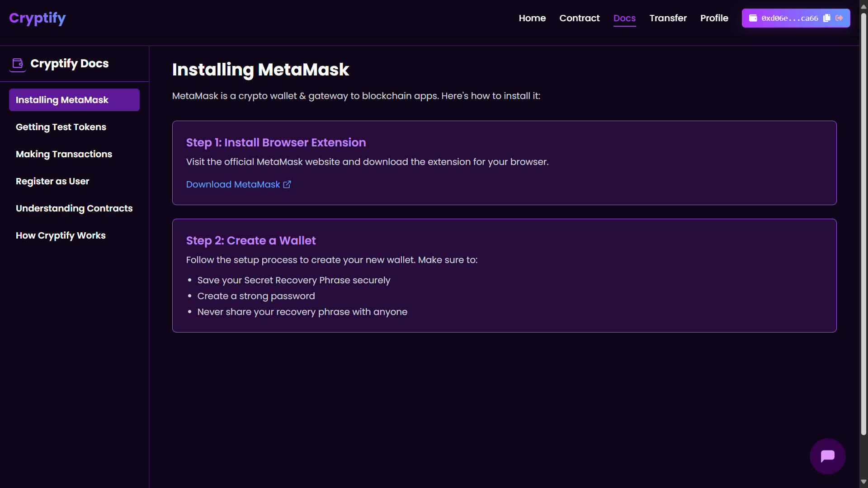Click the wallet icon beside the address

coord(753,18)
